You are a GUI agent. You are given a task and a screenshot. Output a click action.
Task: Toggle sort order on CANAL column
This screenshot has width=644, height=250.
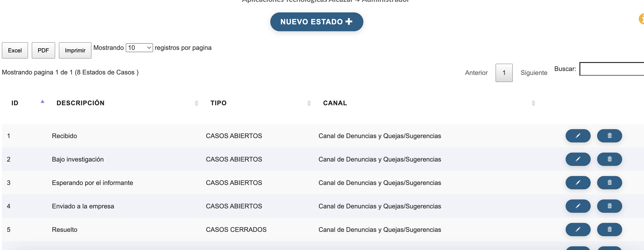(533, 103)
